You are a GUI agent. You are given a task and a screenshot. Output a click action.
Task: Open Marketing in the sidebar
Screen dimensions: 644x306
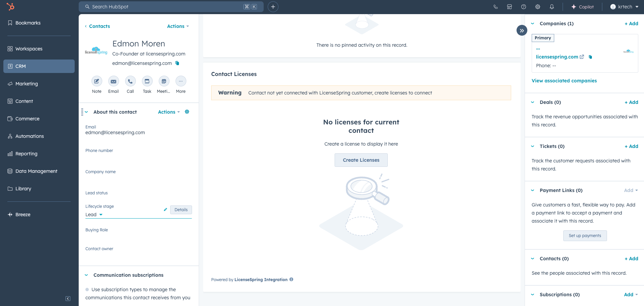pos(27,84)
